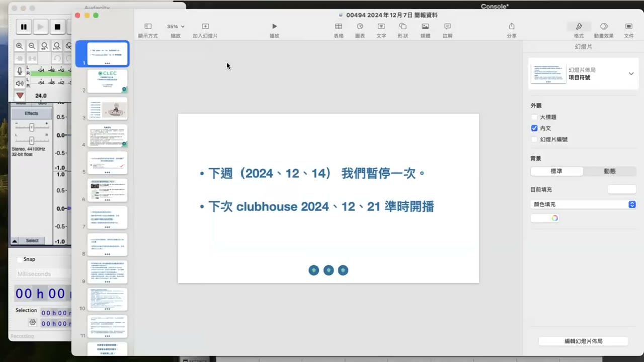
Task: Adjust Audacity track pan slider
Action: click(31, 140)
